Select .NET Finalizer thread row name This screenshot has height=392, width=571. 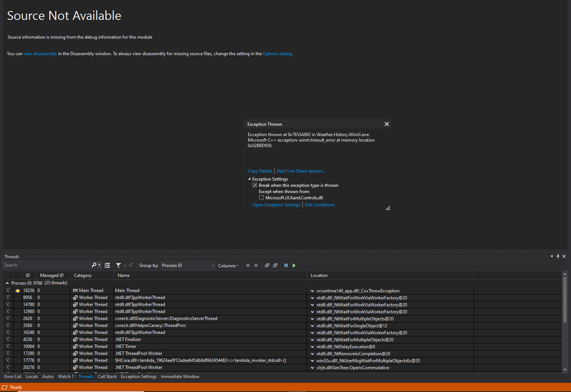[x=128, y=339]
